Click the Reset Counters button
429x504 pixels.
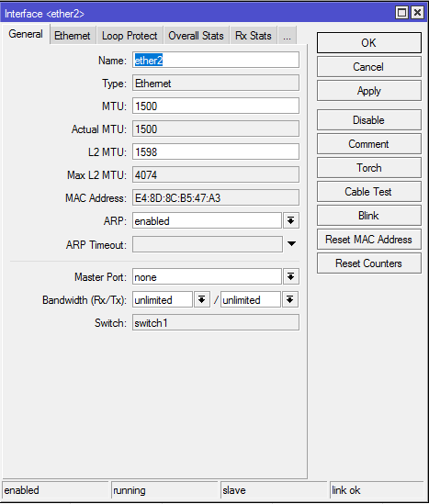(369, 263)
